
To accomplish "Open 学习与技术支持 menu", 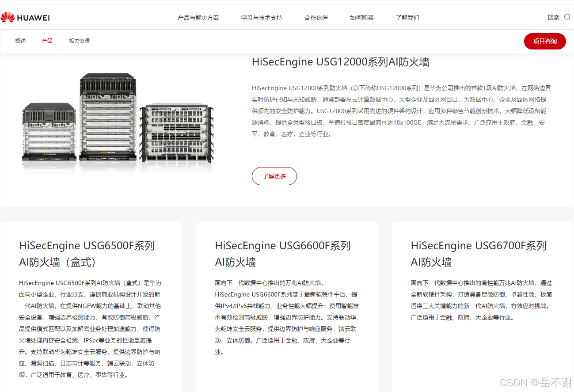I will [262, 18].
